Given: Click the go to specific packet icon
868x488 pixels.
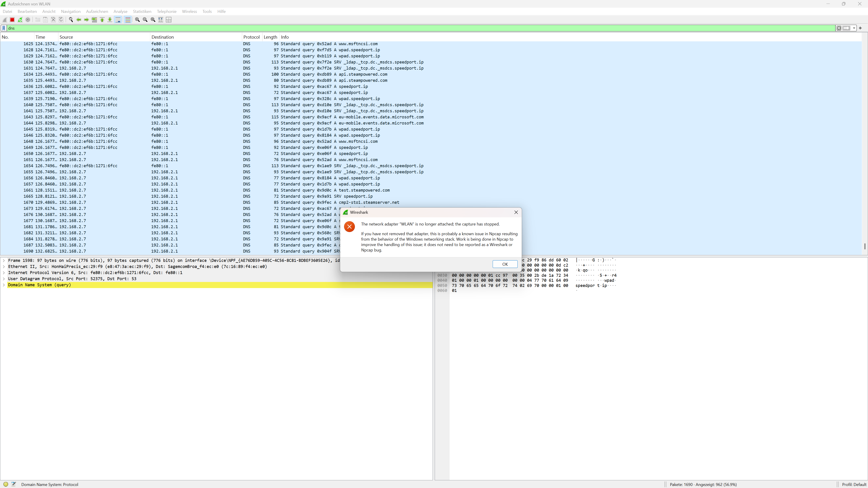Looking at the screenshot, I should (x=94, y=20).
